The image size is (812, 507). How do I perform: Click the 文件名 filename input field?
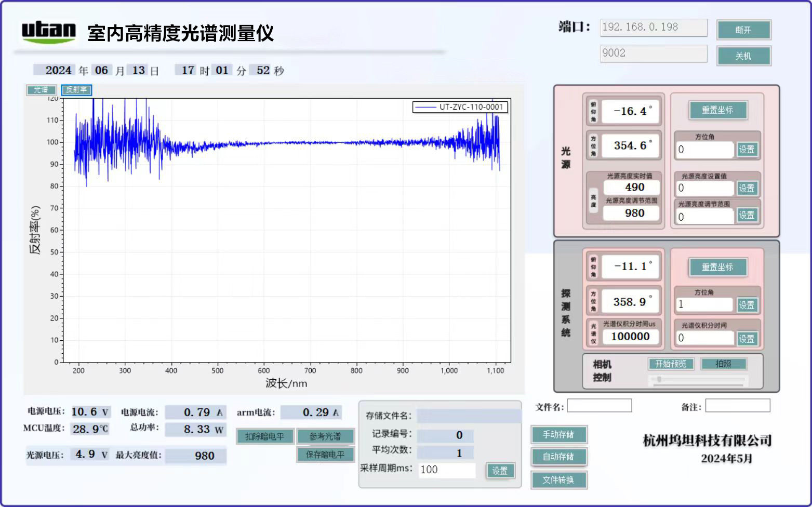coord(598,405)
